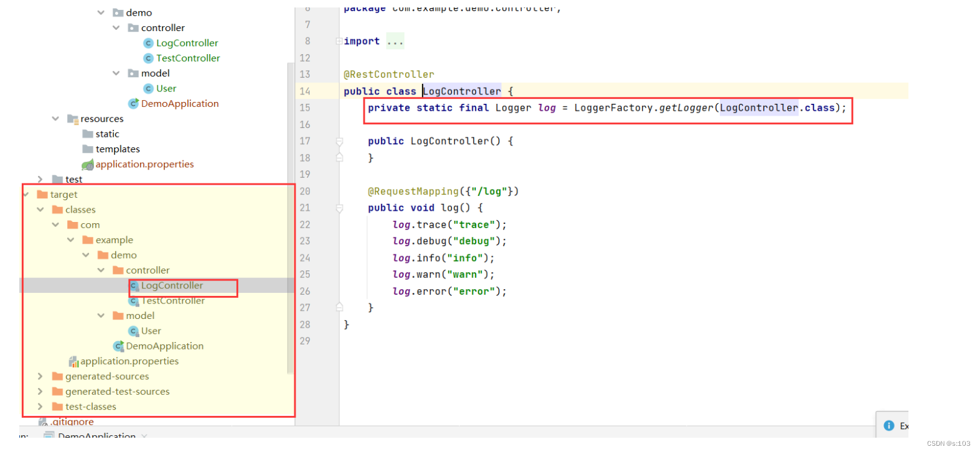Click the log.trace("trace") statement
The height and width of the screenshot is (452, 980).
click(449, 224)
